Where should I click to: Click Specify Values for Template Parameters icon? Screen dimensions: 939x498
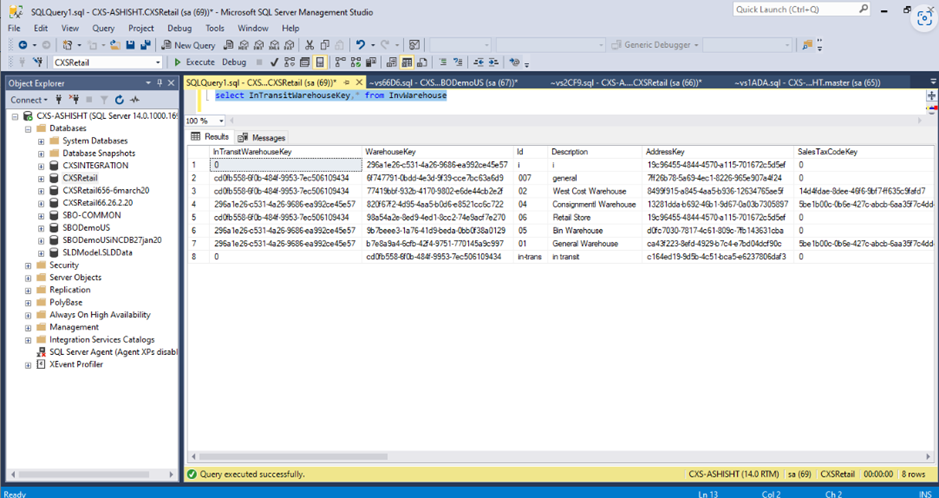(514, 62)
